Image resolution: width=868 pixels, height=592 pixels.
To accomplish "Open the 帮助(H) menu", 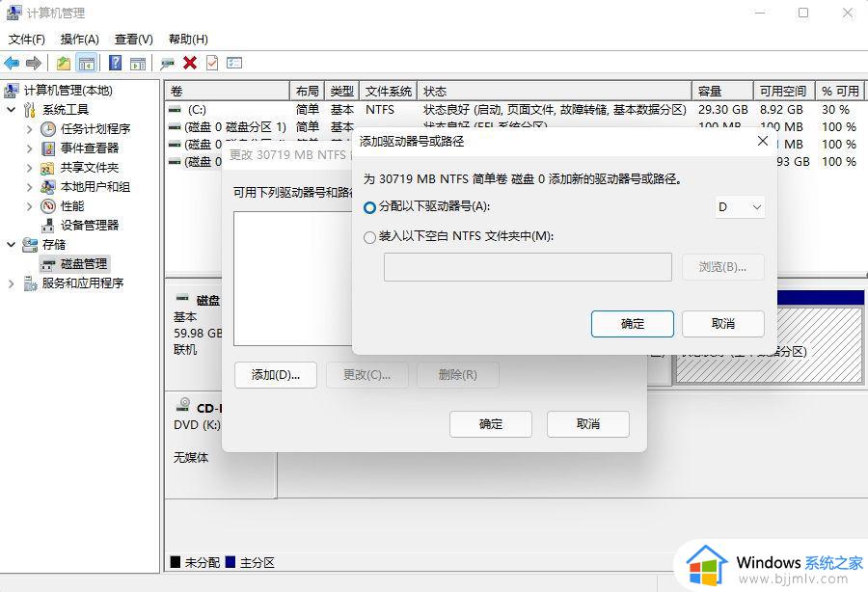I will pos(188,40).
